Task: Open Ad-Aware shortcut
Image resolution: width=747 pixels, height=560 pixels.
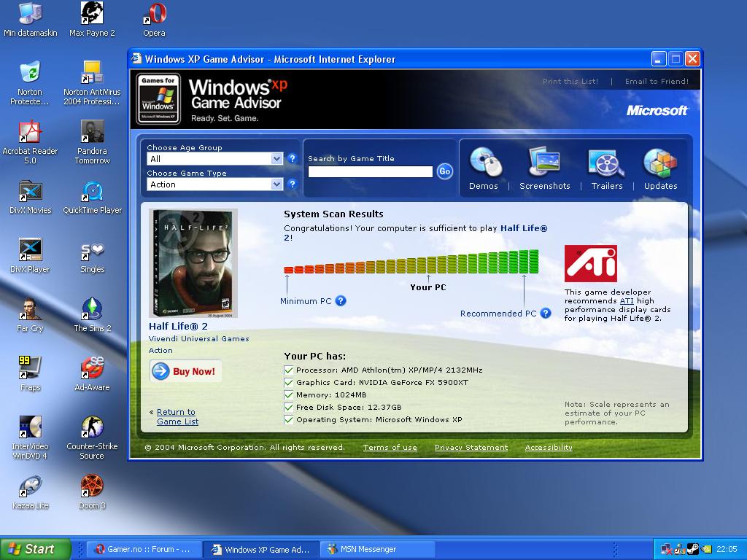Action: tap(92, 374)
